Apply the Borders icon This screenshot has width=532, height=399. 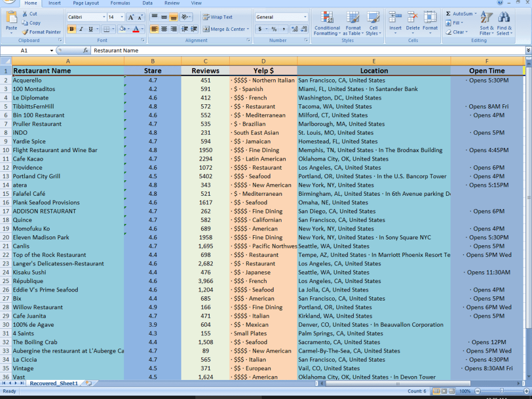coord(106,29)
